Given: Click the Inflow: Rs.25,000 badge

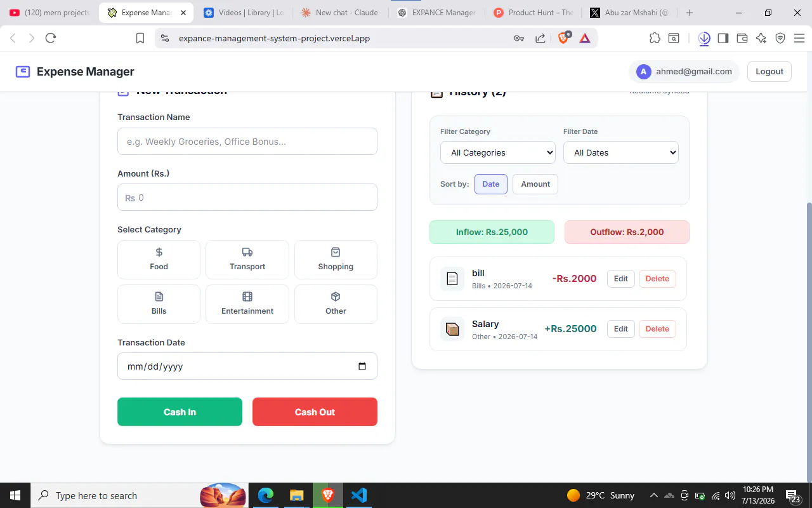Looking at the screenshot, I should pyautogui.click(x=492, y=232).
